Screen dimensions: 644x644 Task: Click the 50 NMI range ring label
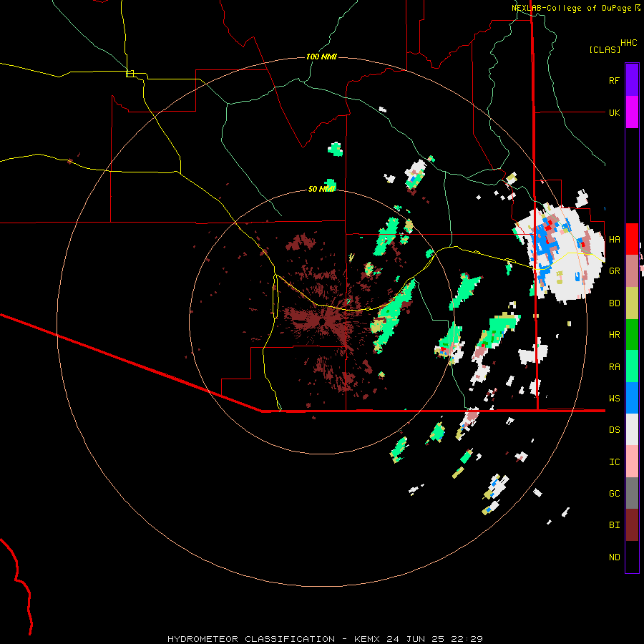pos(321,189)
